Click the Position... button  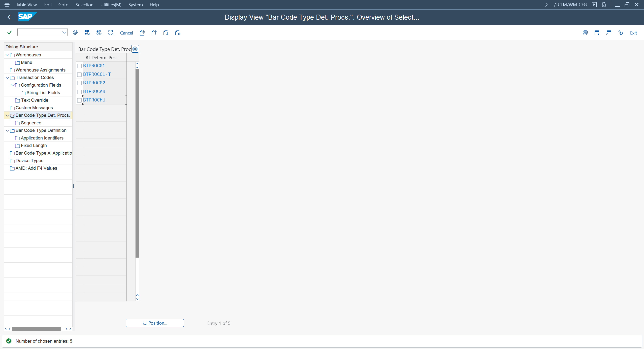pos(155,323)
